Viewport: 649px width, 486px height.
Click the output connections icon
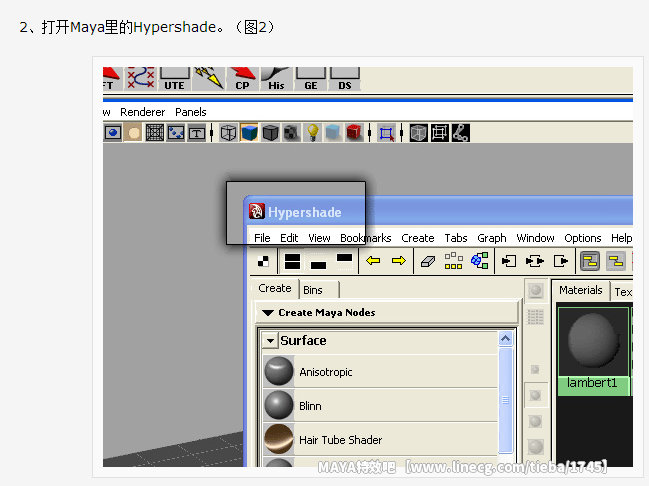(x=561, y=261)
